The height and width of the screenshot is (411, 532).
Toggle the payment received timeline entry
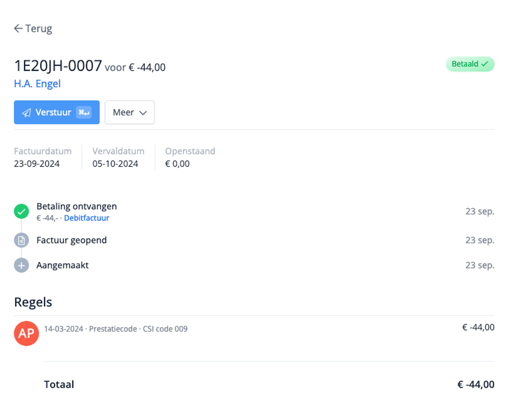[x=77, y=206]
